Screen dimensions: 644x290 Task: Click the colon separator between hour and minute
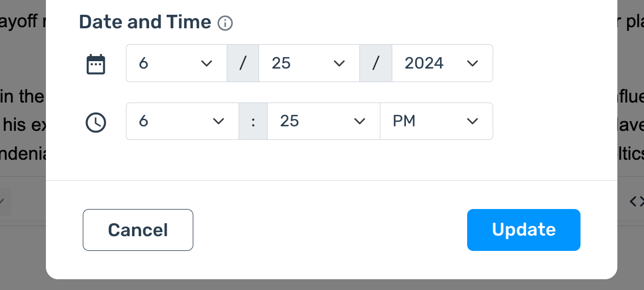click(x=253, y=121)
